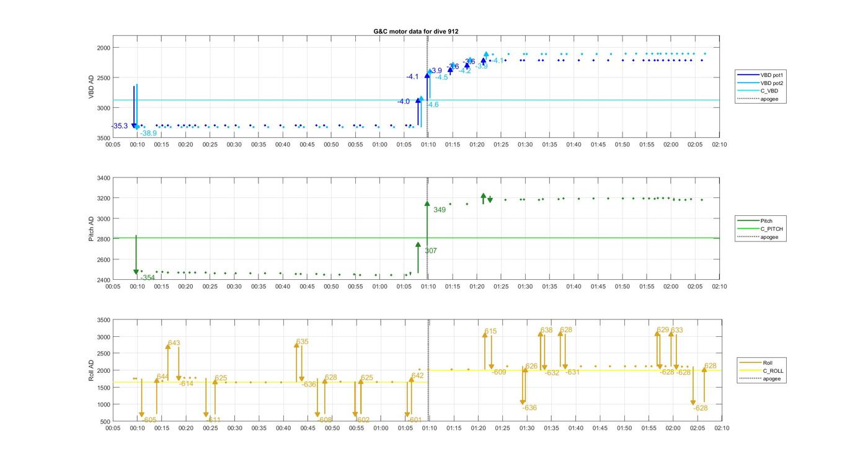Click the '-4.0' VBD data label
The width and height of the screenshot is (868, 474).
(404, 102)
